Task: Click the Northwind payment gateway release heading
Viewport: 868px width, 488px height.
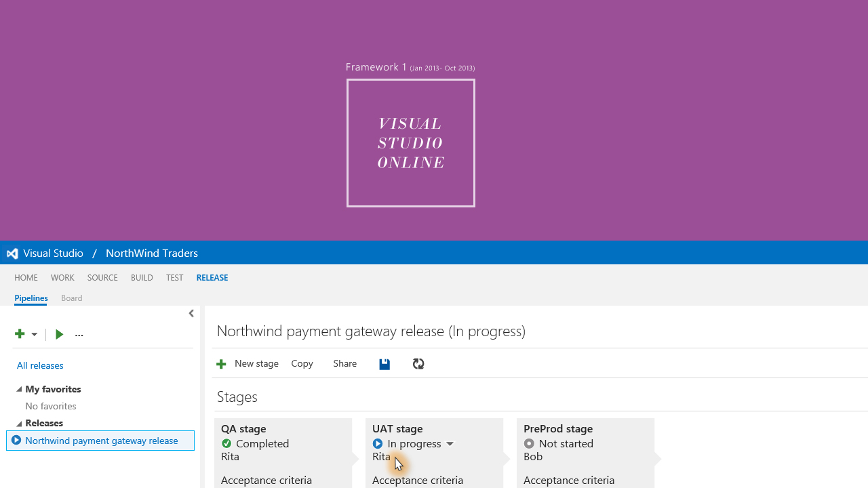Action: (371, 331)
